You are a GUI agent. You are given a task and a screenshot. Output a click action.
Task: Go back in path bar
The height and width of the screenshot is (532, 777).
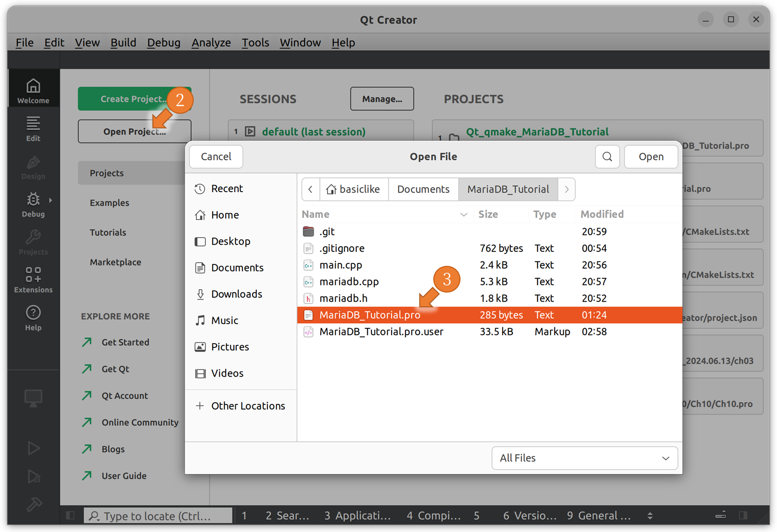[310, 189]
